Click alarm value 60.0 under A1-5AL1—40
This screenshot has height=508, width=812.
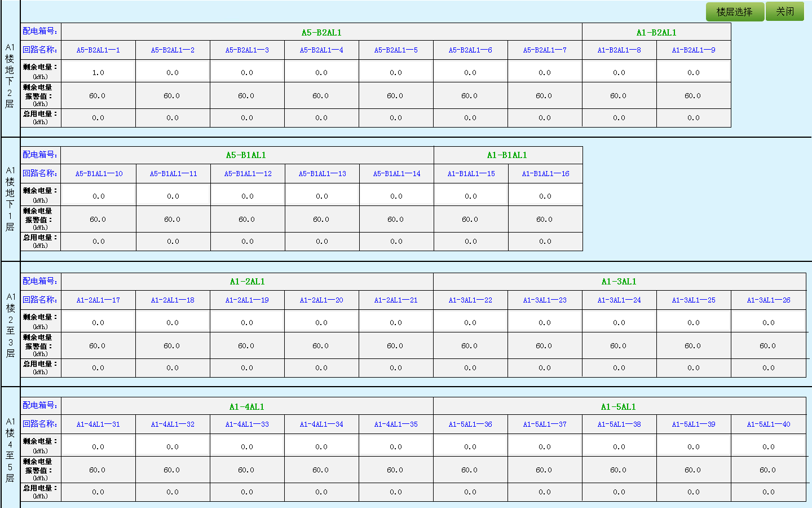tap(768, 470)
